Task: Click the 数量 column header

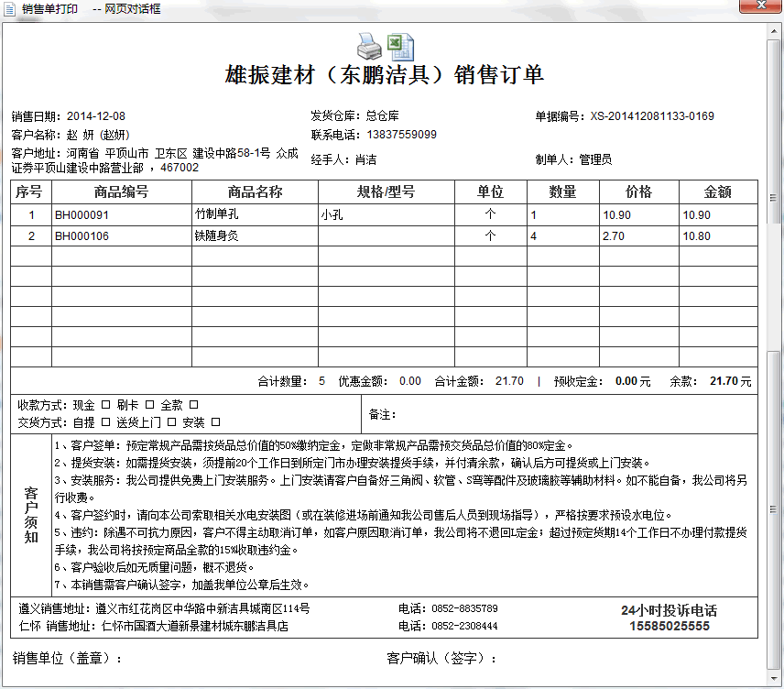Action: (x=563, y=191)
